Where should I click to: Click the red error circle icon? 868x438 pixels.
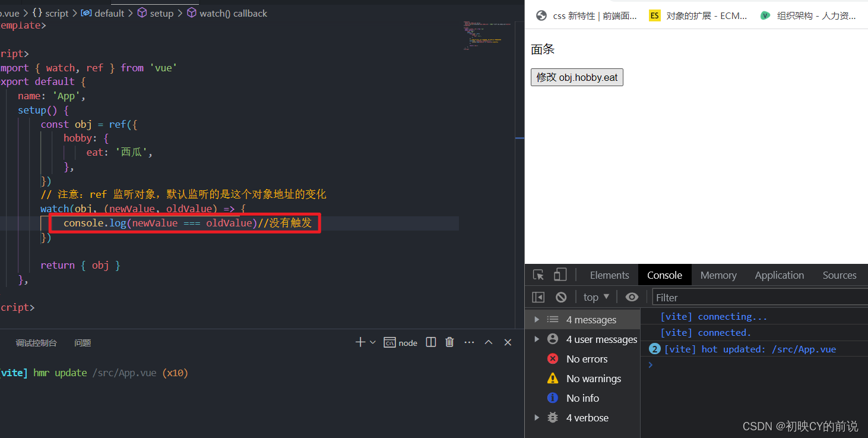[553, 359]
